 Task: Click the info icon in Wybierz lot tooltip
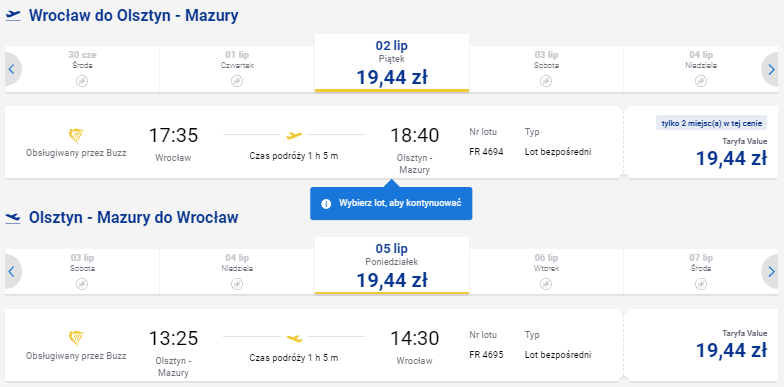(326, 204)
